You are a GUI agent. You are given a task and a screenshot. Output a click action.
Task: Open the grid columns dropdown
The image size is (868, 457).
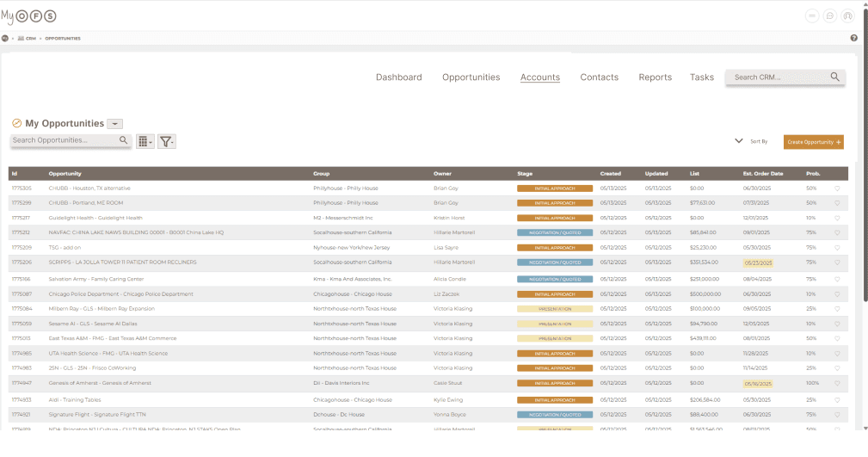coord(145,142)
